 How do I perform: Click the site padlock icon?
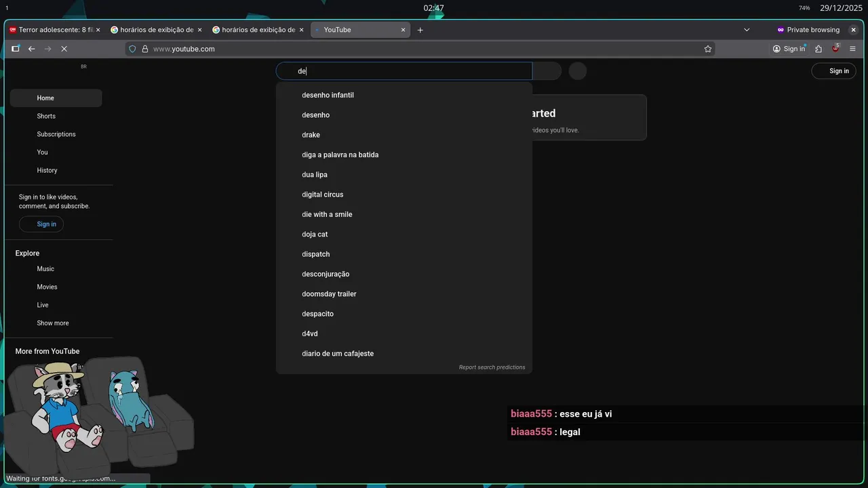click(144, 49)
